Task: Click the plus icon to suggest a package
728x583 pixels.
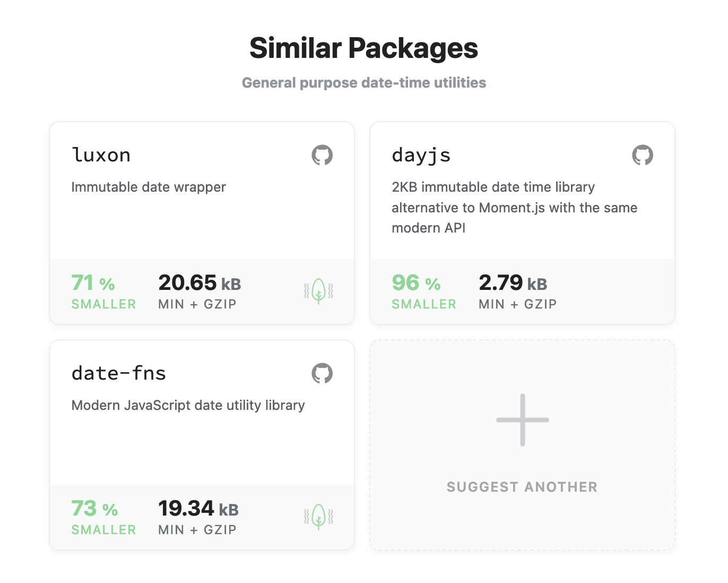Action: pos(522,420)
